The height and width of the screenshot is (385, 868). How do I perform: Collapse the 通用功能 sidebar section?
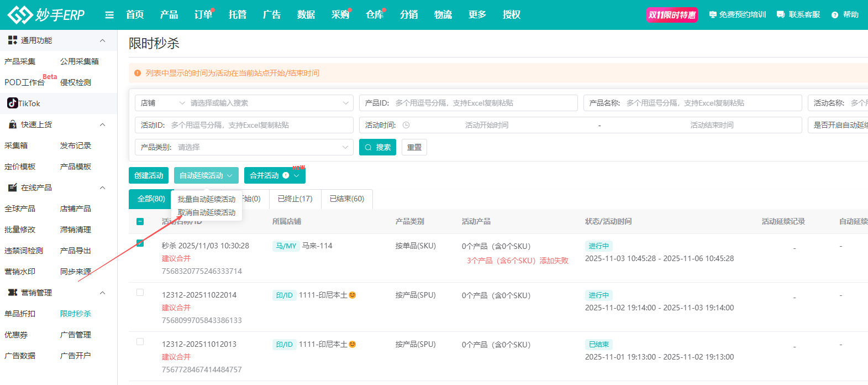(x=102, y=40)
